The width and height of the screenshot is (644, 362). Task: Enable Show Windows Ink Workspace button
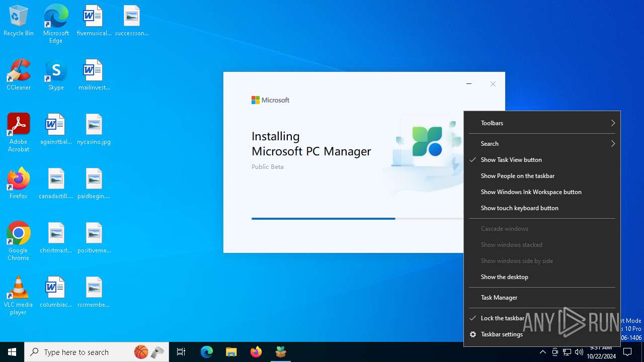[x=542, y=192]
